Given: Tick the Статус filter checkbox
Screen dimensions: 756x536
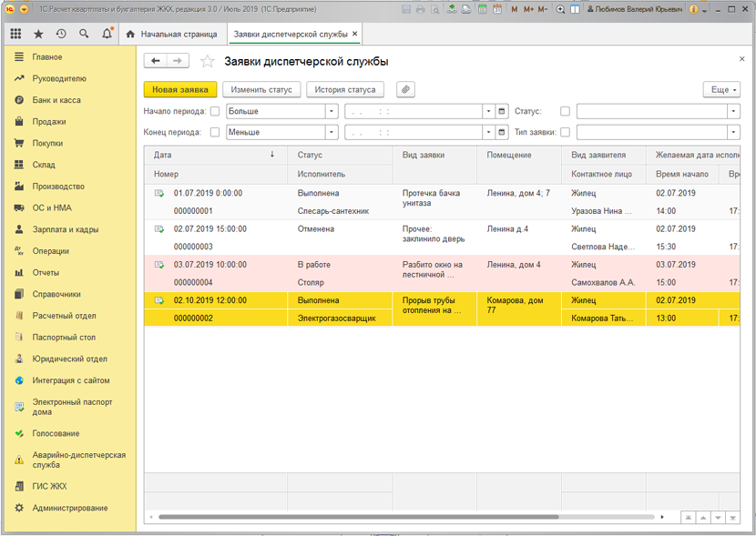Looking at the screenshot, I should [565, 112].
